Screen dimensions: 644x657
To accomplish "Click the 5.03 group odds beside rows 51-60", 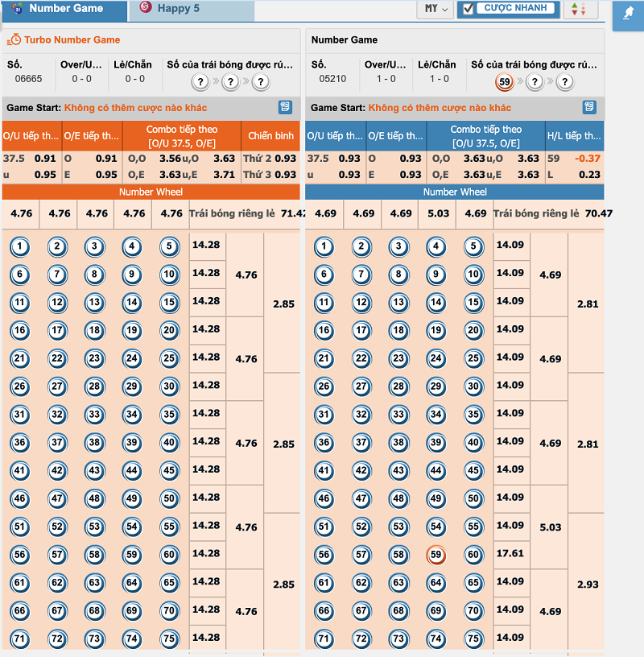I will tap(551, 527).
